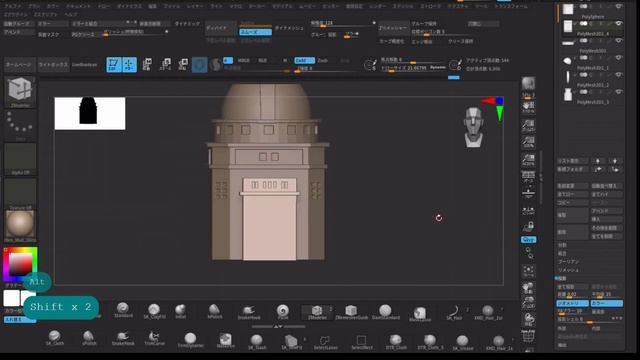Select the ZModeler brush in the brush tray
The image size is (640, 360).
click(317, 312)
